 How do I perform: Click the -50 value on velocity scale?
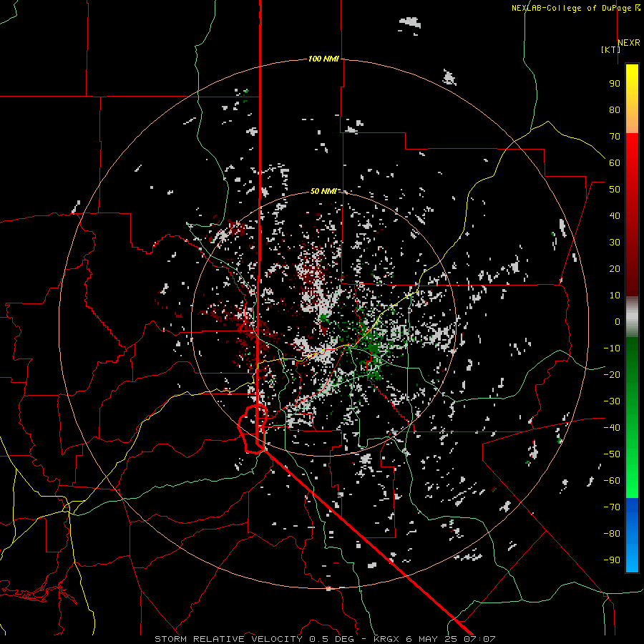(x=612, y=454)
